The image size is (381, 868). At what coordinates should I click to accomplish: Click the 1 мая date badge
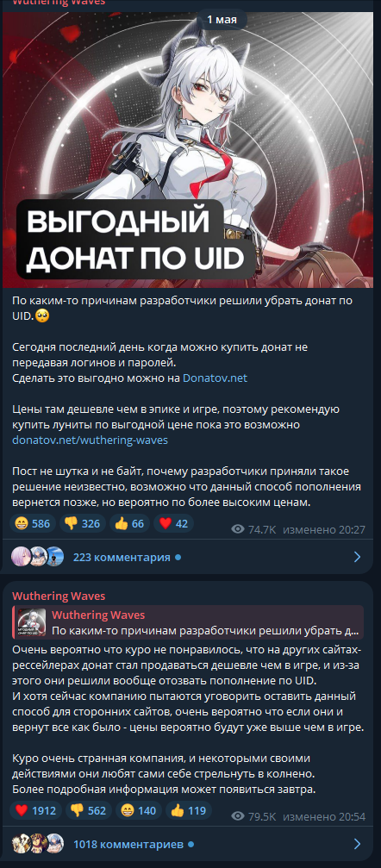(222, 20)
